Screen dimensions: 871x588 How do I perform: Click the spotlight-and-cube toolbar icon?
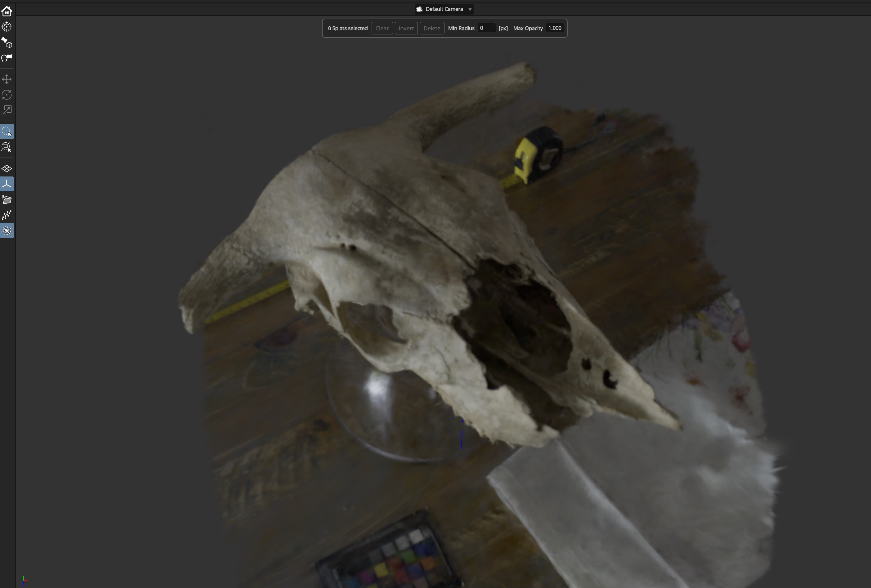pos(7,42)
